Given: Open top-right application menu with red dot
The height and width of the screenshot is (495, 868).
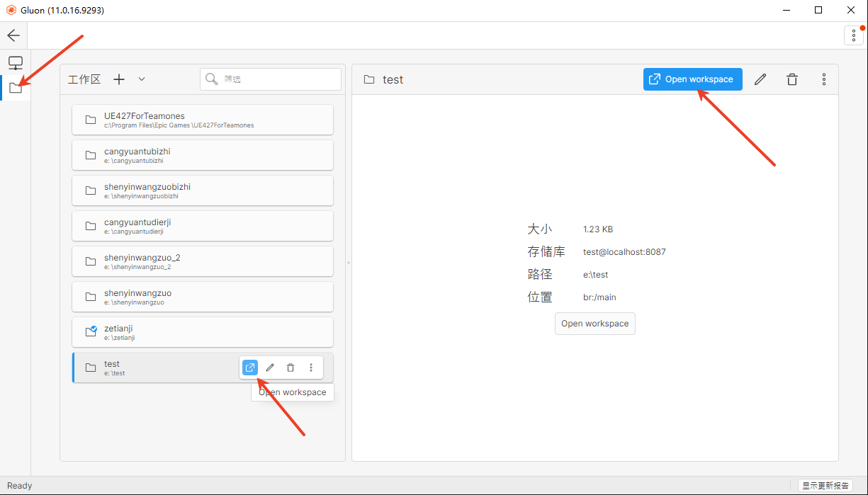Looking at the screenshot, I should 854,35.
